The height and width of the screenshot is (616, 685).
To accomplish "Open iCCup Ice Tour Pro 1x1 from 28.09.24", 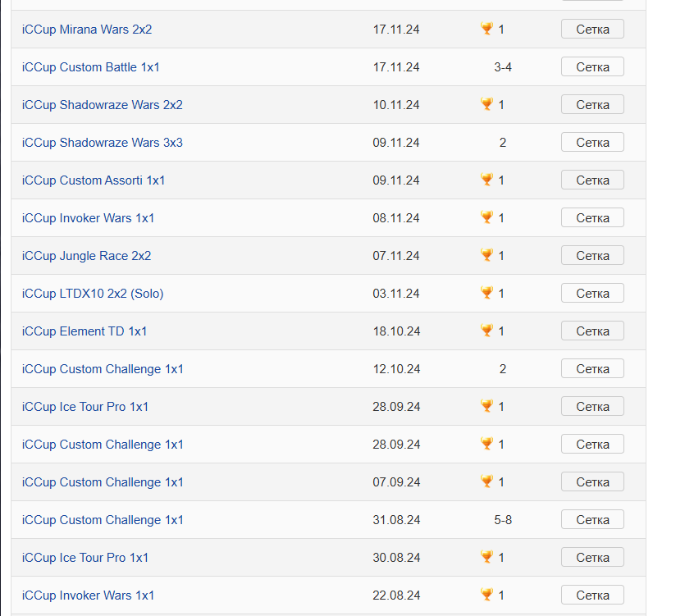I will (85, 407).
